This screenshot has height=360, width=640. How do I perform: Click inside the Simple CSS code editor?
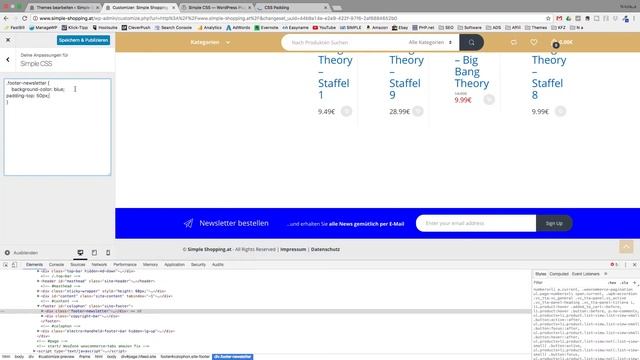[x=58, y=127]
